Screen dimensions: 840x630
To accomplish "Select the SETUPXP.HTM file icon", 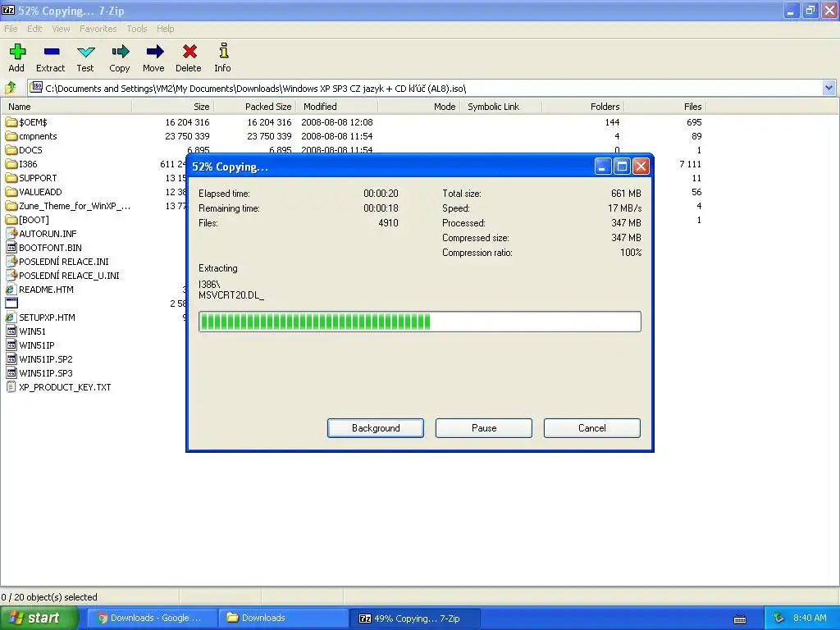I will (11, 317).
